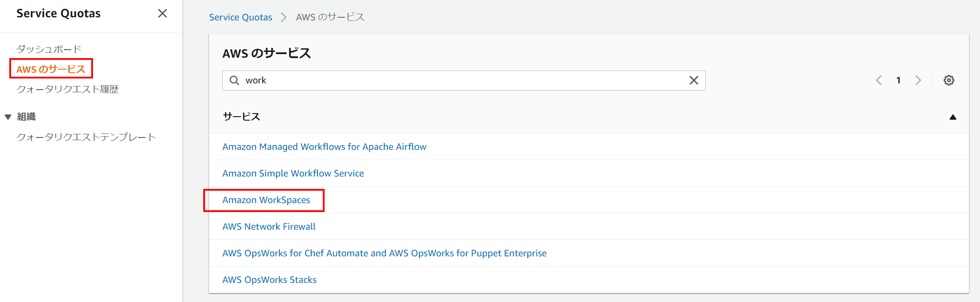980x302 pixels.
Task: Click inside the service search input
Action: coord(443,80)
